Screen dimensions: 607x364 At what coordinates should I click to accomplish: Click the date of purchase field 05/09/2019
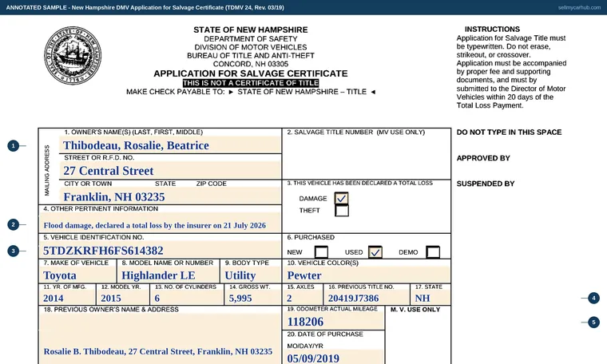click(334, 358)
